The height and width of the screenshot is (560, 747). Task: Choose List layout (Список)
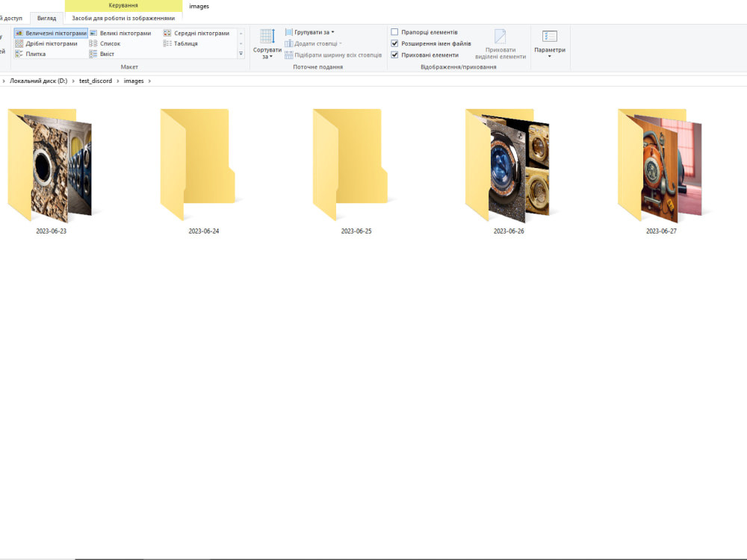click(105, 44)
